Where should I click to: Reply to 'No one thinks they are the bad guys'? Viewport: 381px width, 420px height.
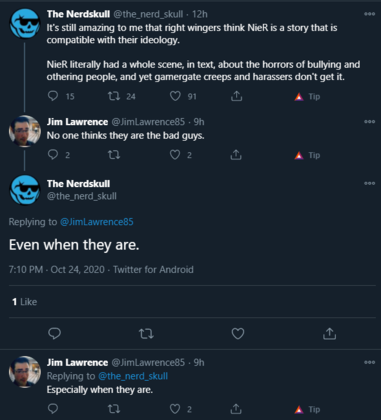(53, 155)
